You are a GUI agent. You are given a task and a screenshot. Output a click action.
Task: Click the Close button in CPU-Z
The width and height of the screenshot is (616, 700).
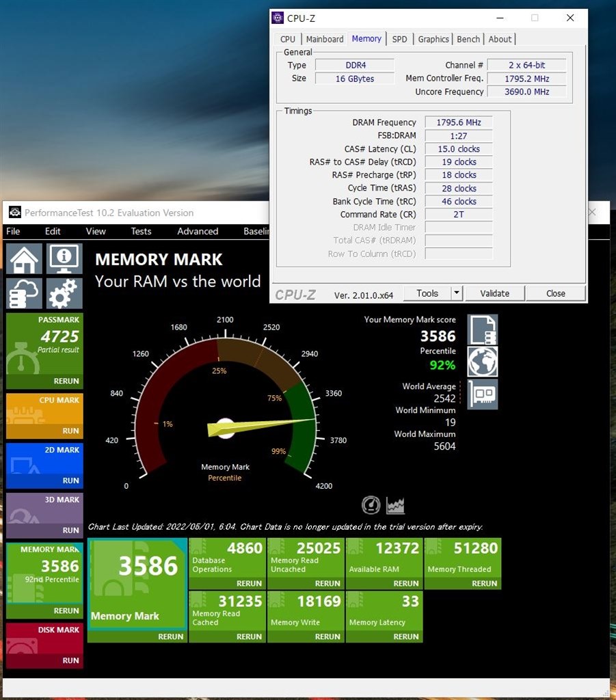[x=555, y=293]
